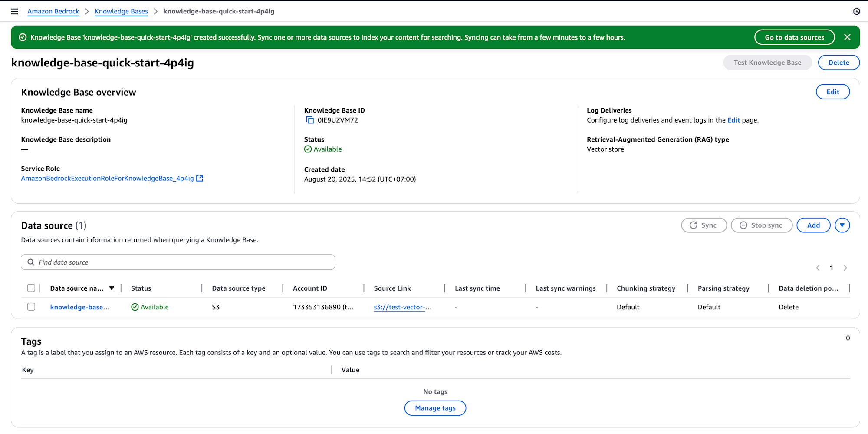The image size is (868, 434).
Task: Open service role external link icon
Action: (x=200, y=178)
